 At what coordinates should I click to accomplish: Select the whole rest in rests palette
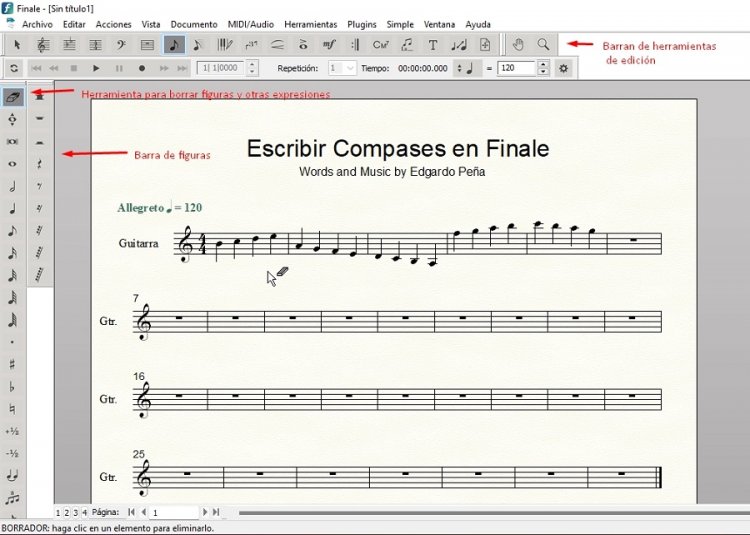(x=40, y=119)
